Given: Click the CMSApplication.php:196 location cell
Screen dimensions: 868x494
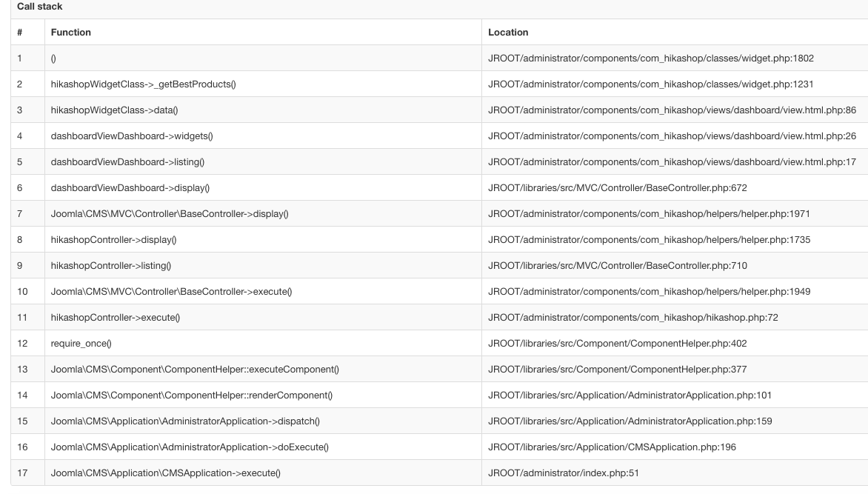Looking at the screenshot, I should point(612,447).
